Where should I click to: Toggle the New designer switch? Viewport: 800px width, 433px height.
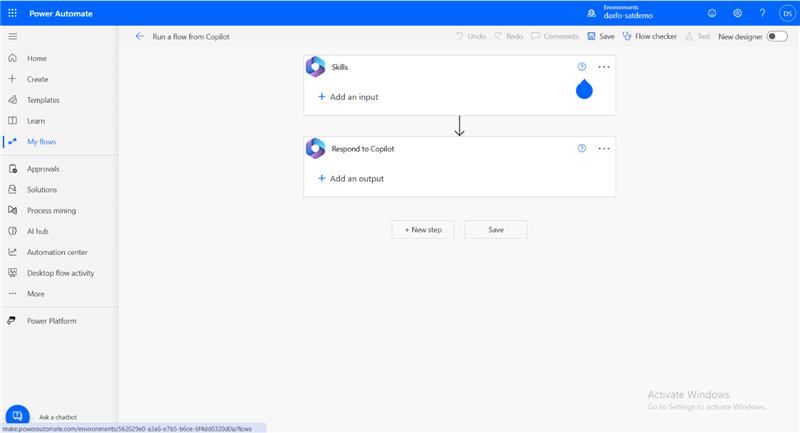coord(777,36)
